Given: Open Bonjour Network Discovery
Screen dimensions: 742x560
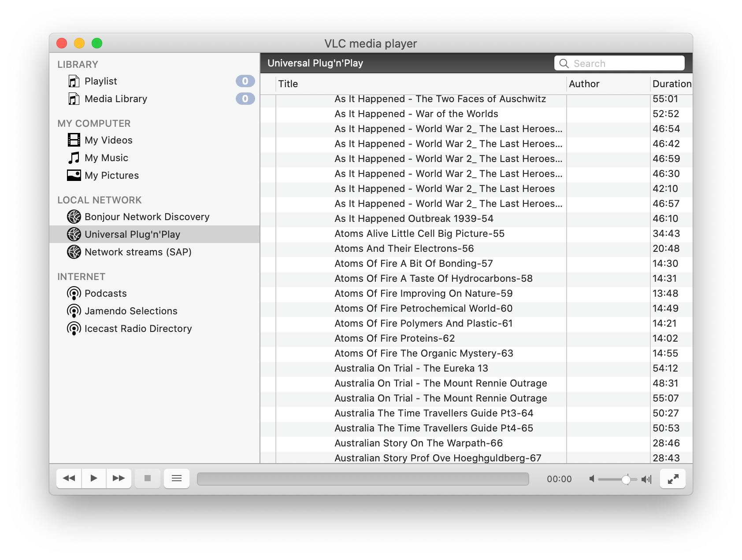Looking at the screenshot, I should pyautogui.click(x=154, y=217).
